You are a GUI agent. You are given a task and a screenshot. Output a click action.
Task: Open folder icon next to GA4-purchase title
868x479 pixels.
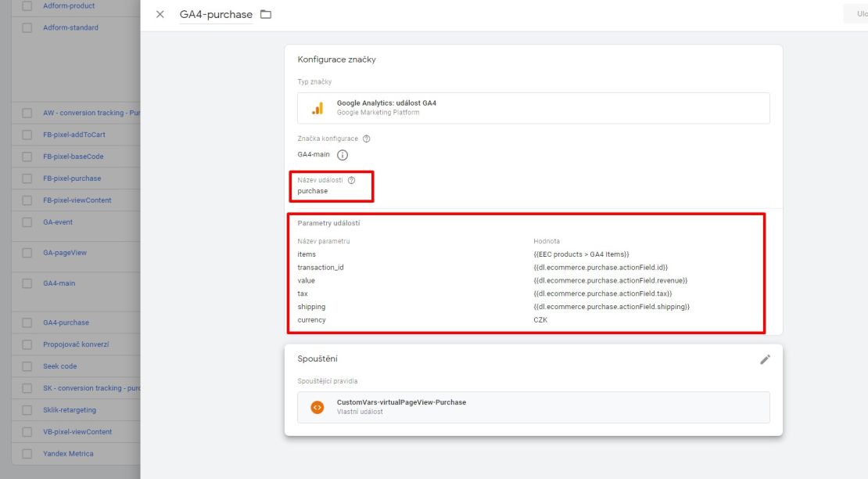(x=266, y=14)
